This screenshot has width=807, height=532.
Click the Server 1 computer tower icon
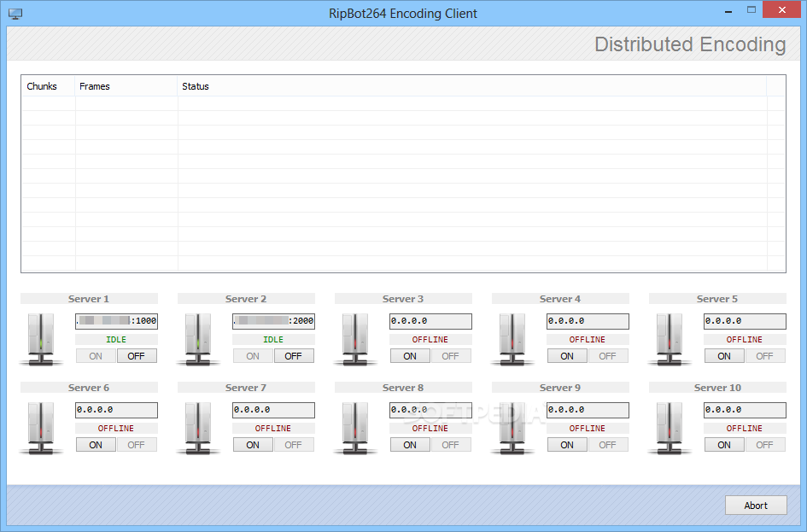click(41, 340)
